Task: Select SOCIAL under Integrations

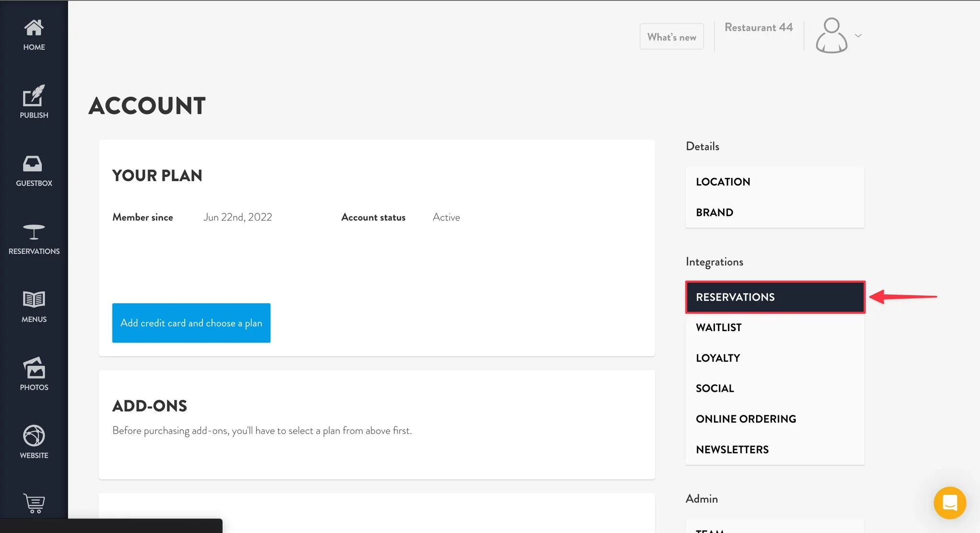Action: [x=775, y=389]
